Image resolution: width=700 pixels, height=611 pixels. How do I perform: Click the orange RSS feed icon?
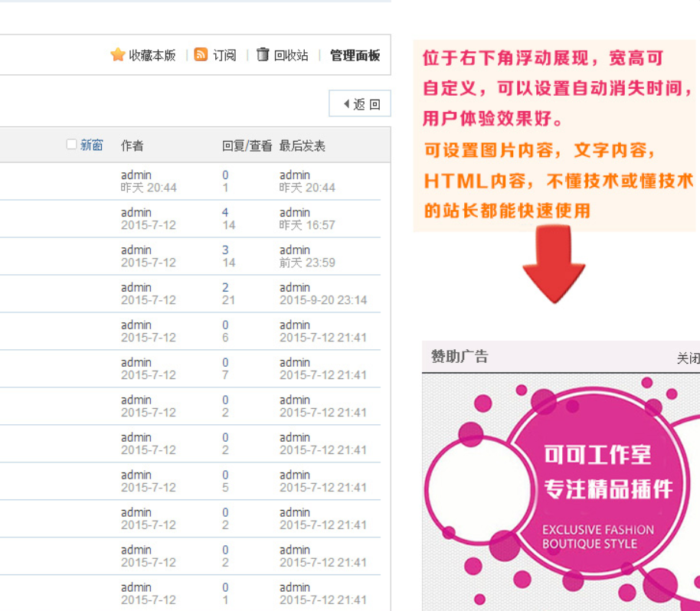pyautogui.click(x=201, y=54)
